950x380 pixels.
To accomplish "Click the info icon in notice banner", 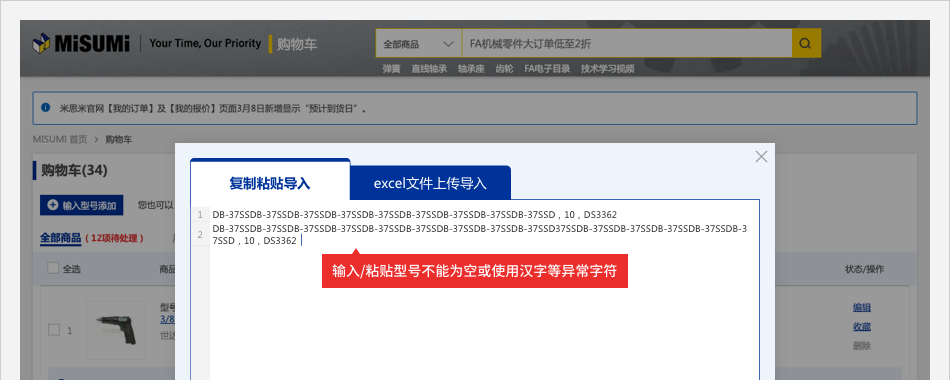I will tap(45, 108).
